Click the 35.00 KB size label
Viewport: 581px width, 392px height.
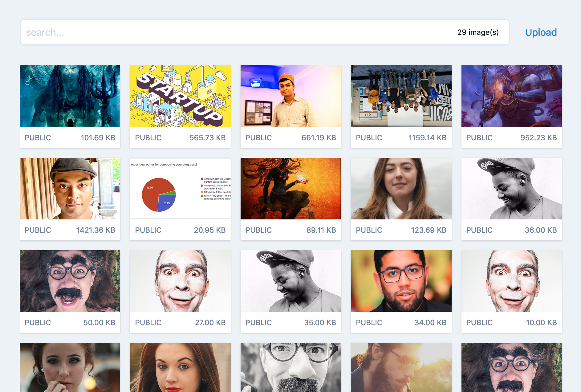click(320, 323)
